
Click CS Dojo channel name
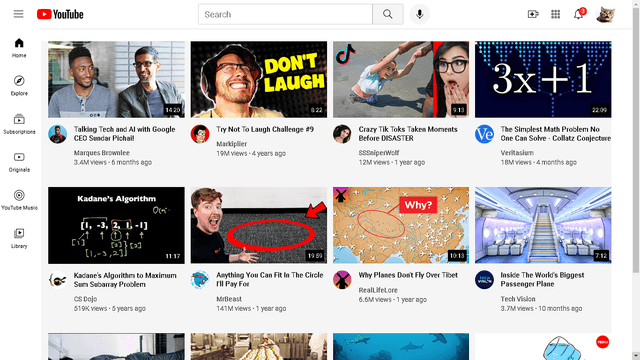(85, 299)
